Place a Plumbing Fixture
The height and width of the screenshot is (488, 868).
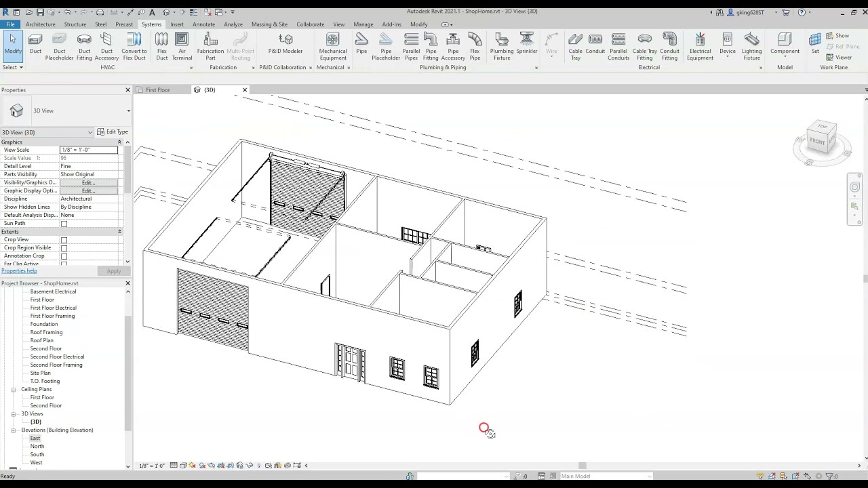pyautogui.click(x=502, y=46)
